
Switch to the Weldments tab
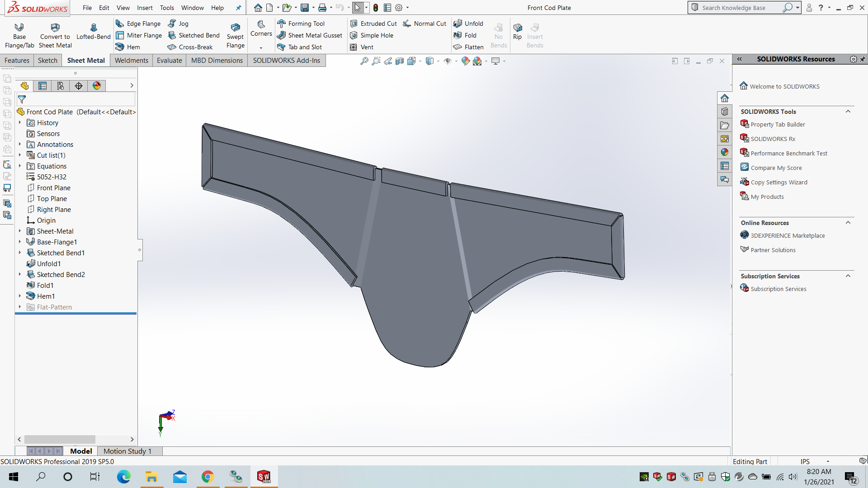(x=131, y=61)
